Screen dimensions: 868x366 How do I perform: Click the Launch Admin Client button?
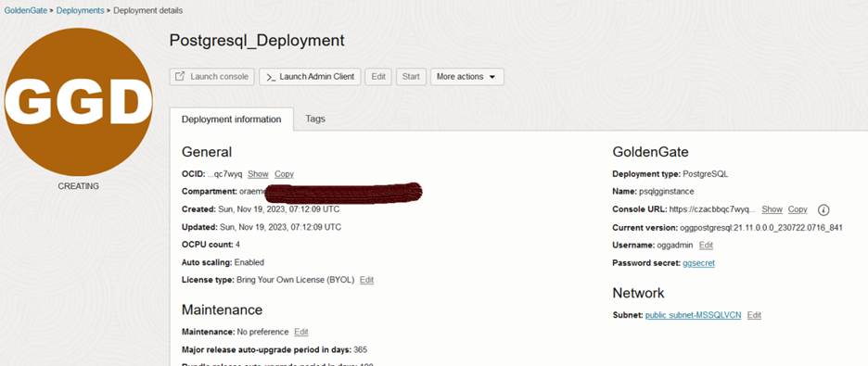pyautogui.click(x=310, y=77)
